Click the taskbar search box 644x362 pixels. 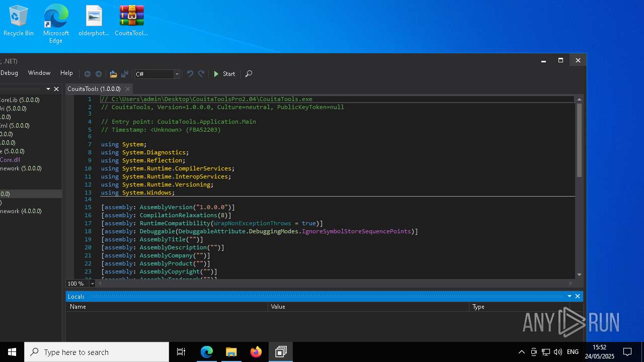pos(97,352)
